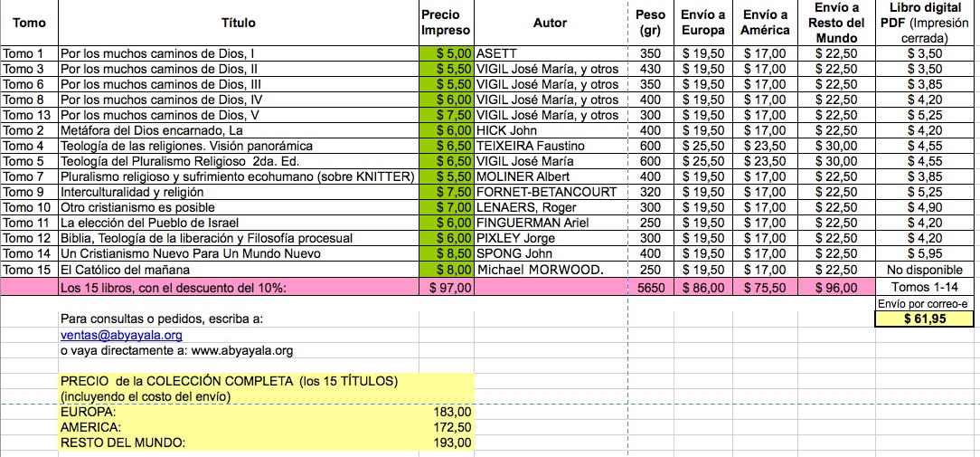Viewport: 980px width, 457px height.
Task: Select the green $ 5,00 price cell
Action: 448,53
